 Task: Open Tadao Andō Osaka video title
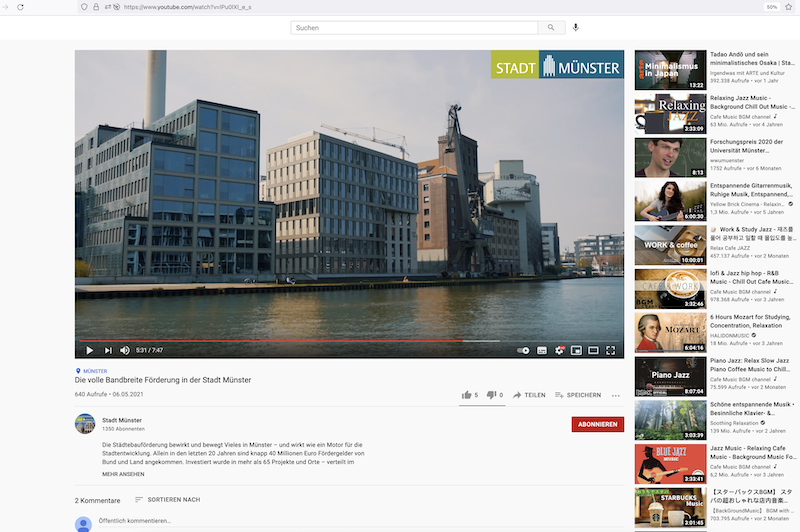tap(752, 59)
